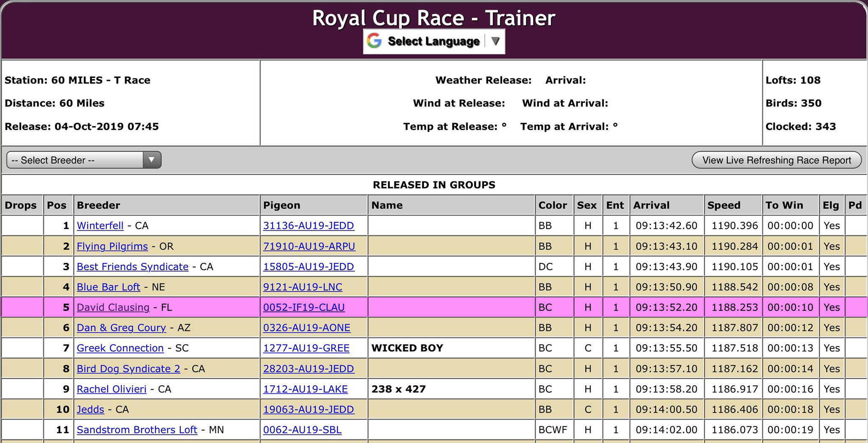The width and height of the screenshot is (868, 443).
Task: Click pigeon link 1712-AU19-LAKE
Action: [x=305, y=389]
